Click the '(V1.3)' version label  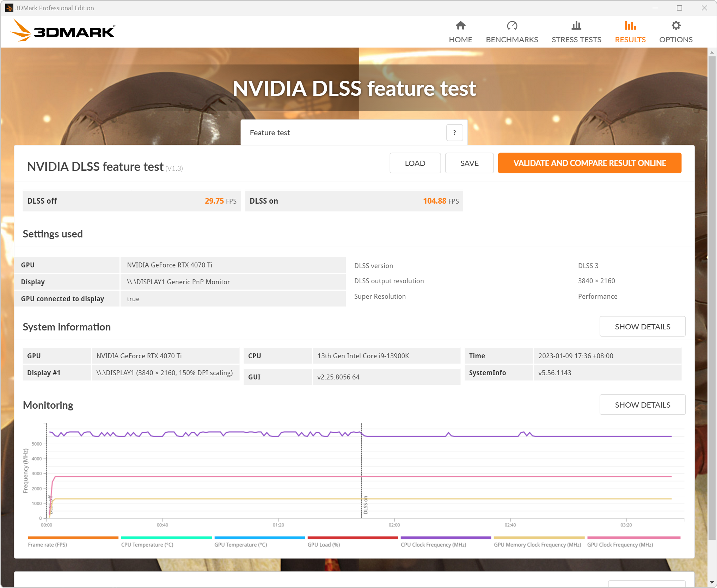[174, 168]
